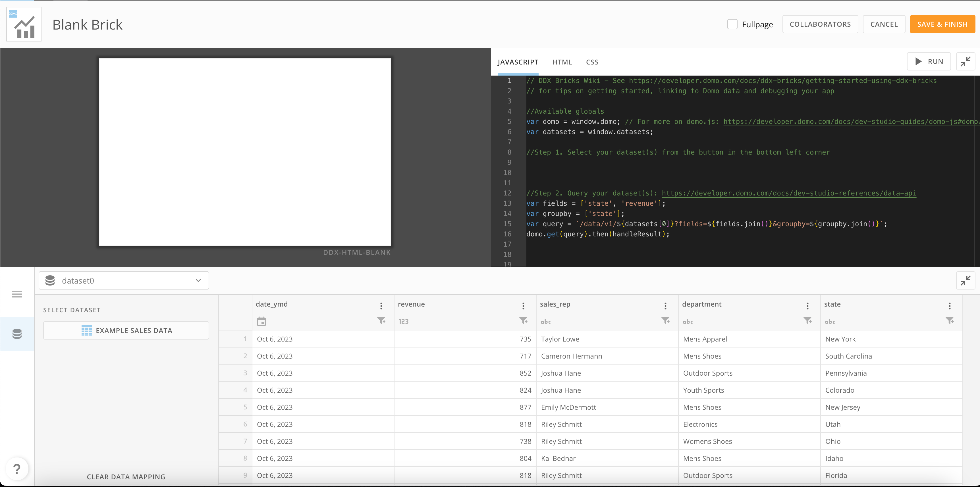Run the brick code
The width and height of the screenshot is (980, 487).
tap(929, 62)
